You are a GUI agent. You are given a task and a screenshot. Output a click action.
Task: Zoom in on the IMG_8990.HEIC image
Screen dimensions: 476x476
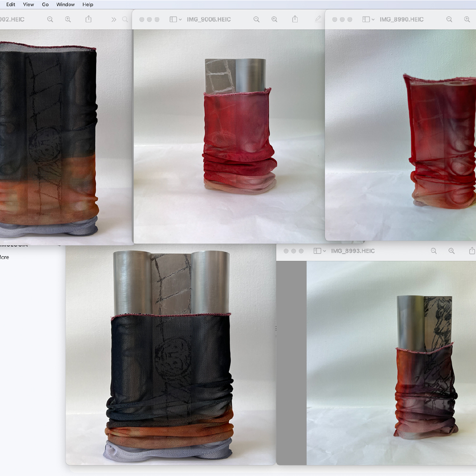click(467, 19)
